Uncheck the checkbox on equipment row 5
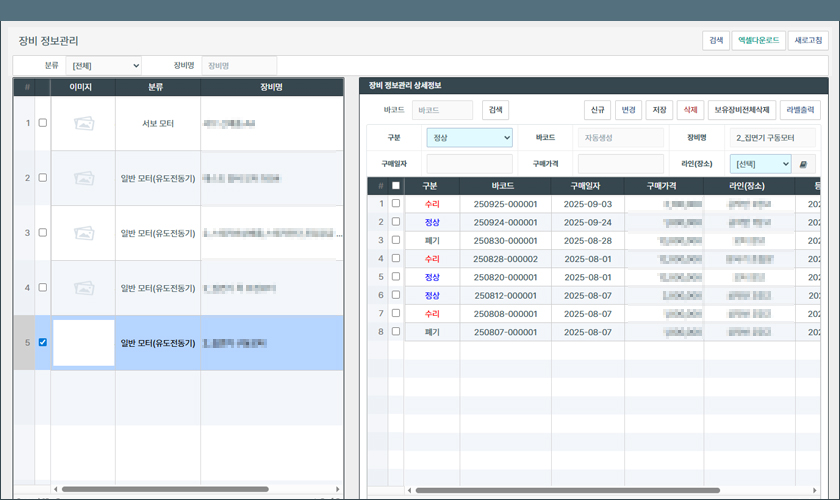This screenshot has height=500, width=840. [42, 342]
